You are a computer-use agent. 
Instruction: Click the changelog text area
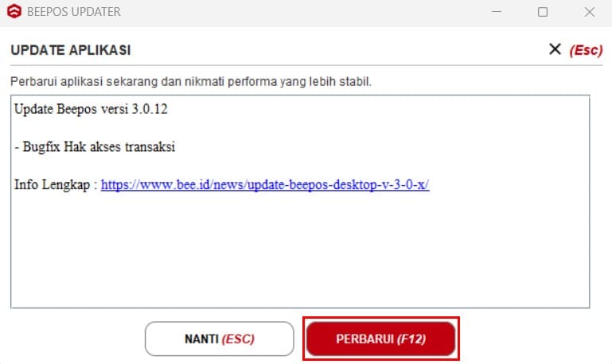tap(300, 202)
